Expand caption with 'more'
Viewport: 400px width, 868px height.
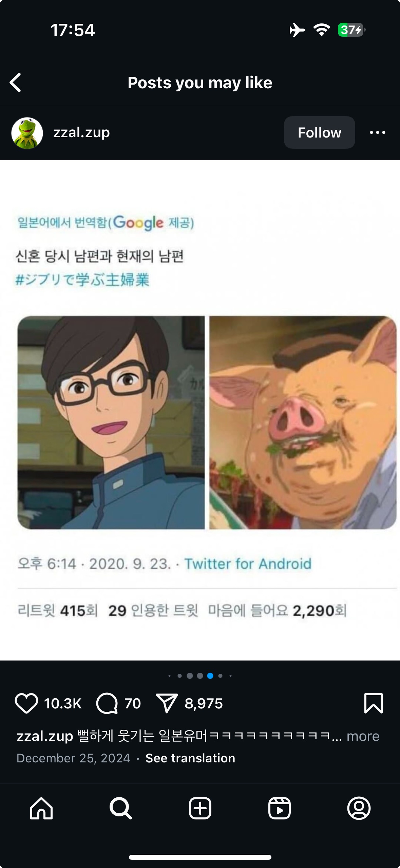click(363, 736)
